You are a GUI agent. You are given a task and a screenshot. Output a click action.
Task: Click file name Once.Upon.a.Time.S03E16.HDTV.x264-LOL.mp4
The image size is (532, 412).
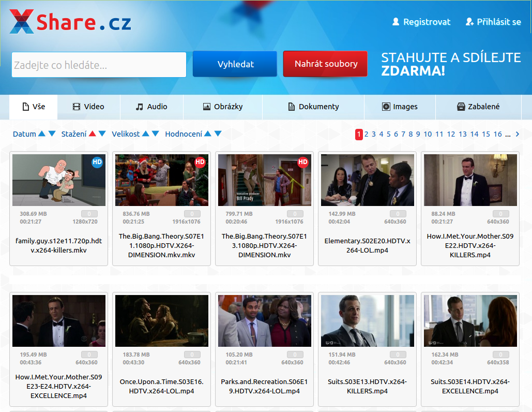tap(162, 386)
